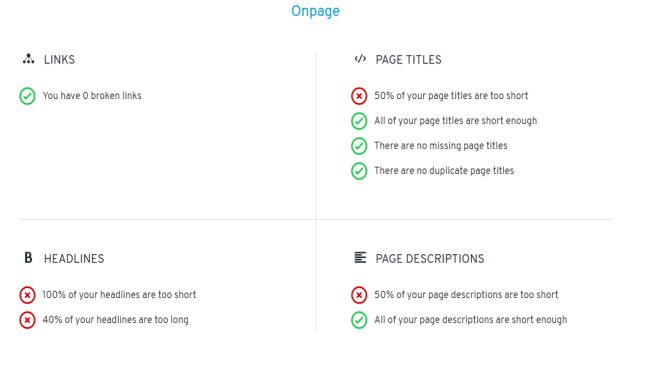Click the Page Descriptions text-lines icon
Screen dimensions: 647x370
tap(360, 257)
